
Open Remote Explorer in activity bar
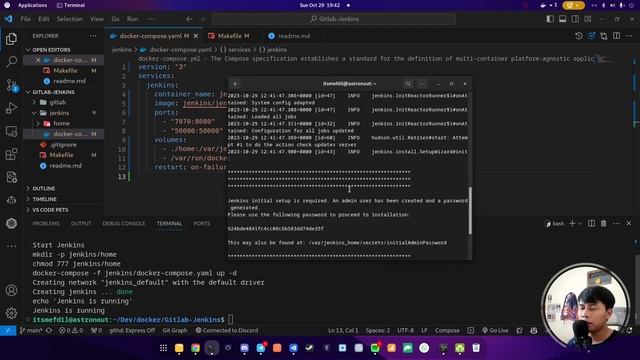(x=11, y=131)
